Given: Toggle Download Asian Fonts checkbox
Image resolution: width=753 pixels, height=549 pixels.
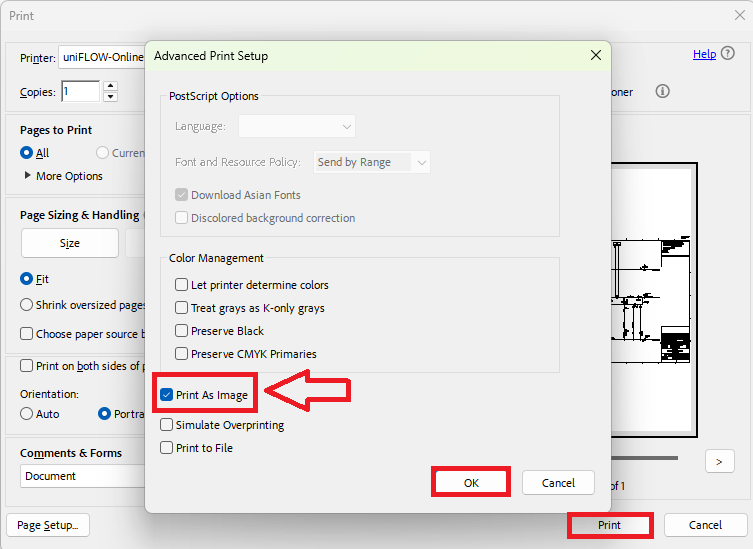Looking at the screenshot, I should 181,195.
